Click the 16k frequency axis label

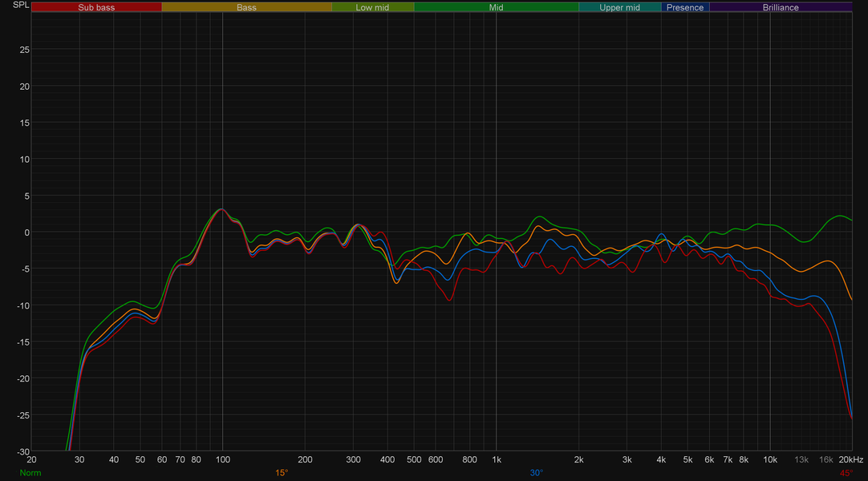tap(826, 459)
